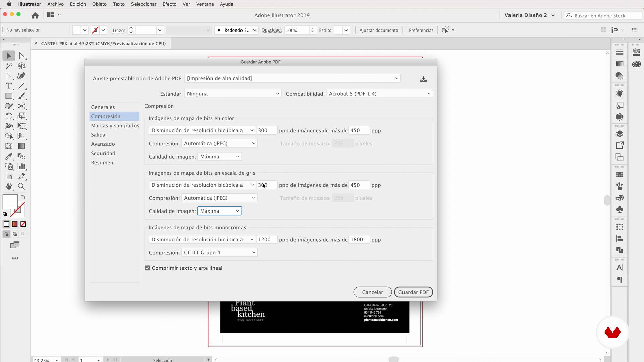Viewport: 644px width, 362px height.
Task: Open the Valeria Diseño 2 workspace switcher
Action: point(529,15)
